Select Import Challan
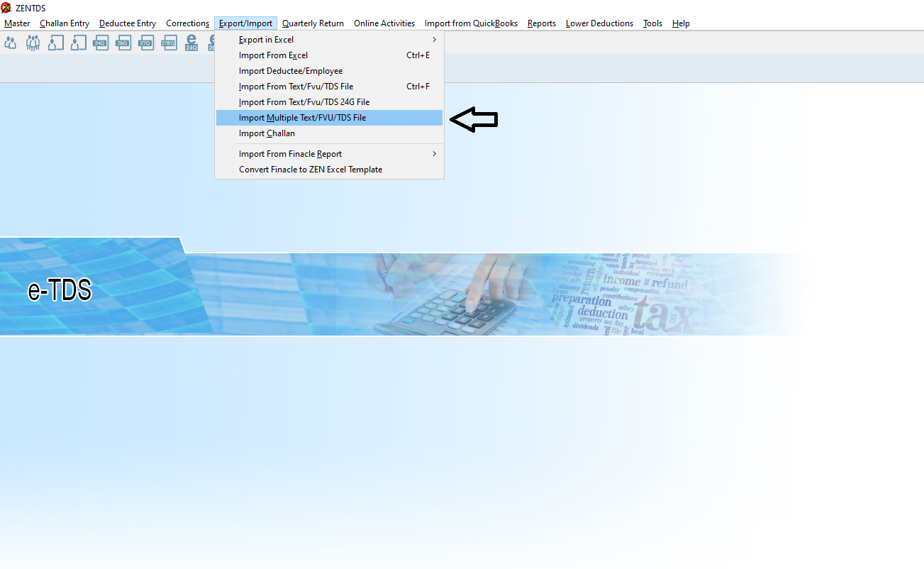The image size is (924, 569). coord(329,133)
